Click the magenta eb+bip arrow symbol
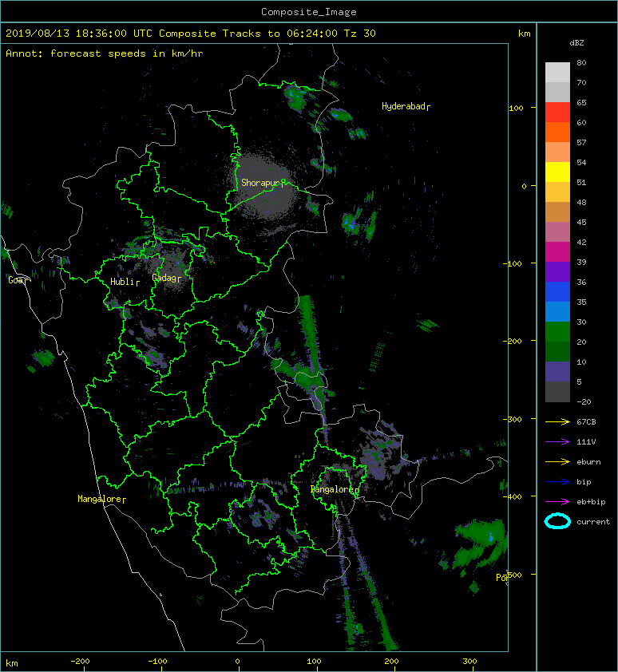 (557, 501)
